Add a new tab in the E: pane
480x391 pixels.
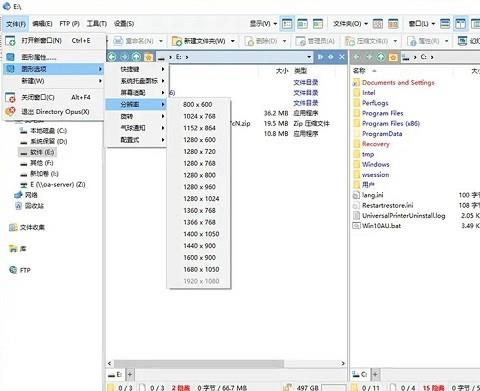coord(130,375)
